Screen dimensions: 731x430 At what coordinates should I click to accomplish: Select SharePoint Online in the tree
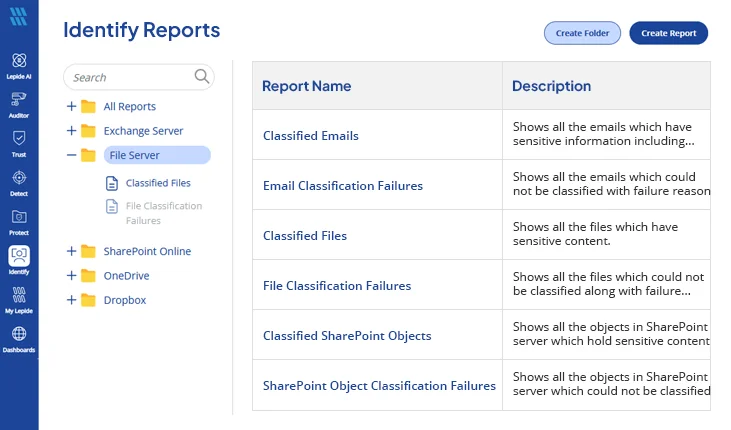pos(147,251)
